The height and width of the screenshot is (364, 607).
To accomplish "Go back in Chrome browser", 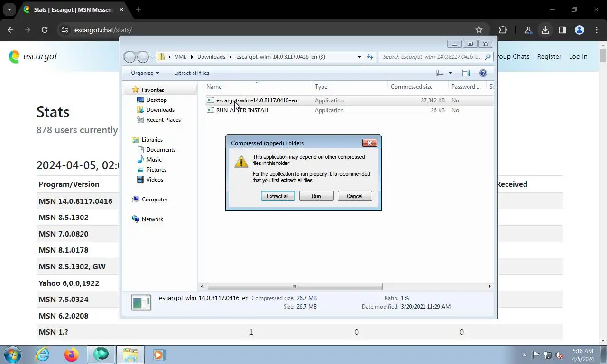I will pos(10,30).
